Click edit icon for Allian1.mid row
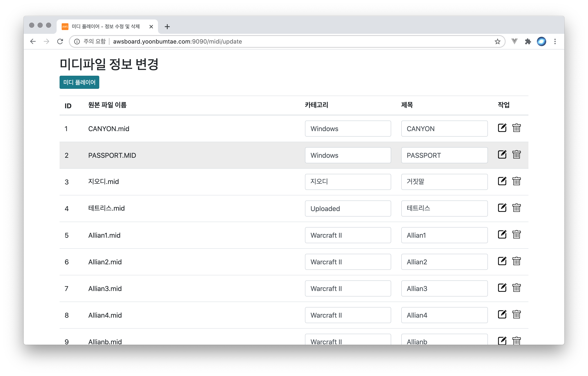 pyautogui.click(x=502, y=235)
